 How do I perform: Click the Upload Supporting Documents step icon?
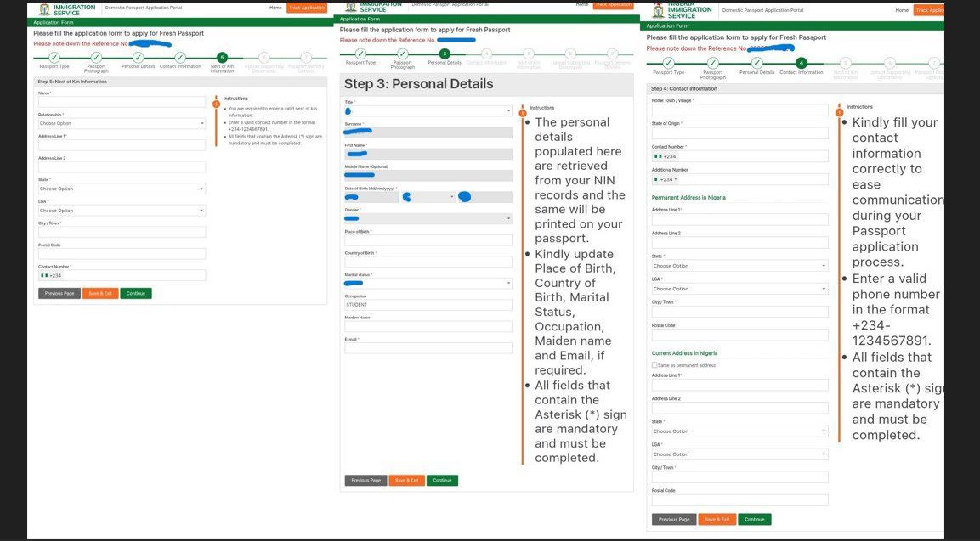tap(263, 58)
